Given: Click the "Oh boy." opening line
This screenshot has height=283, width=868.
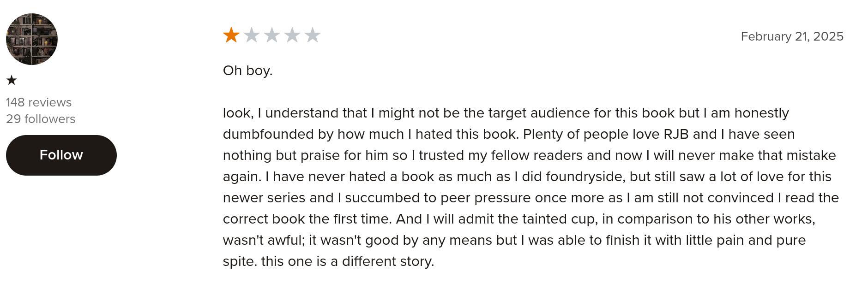Looking at the screenshot, I should click(x=248, y=71).
